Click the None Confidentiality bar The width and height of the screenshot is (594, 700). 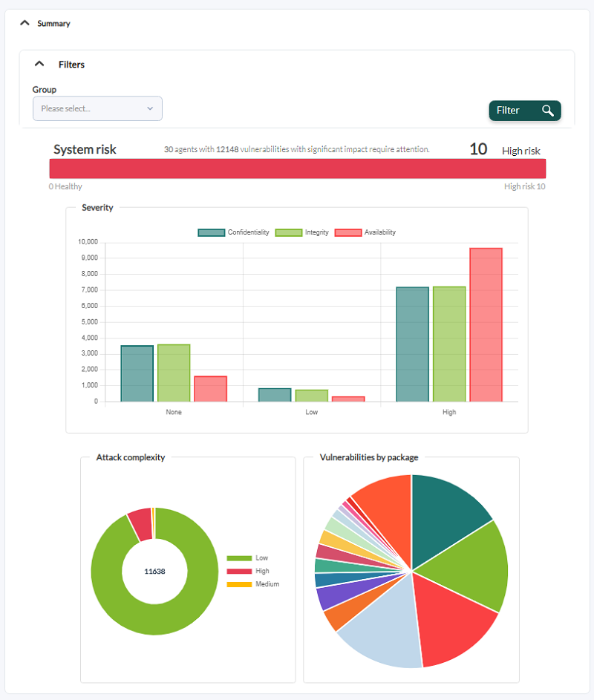pos(137,373)
